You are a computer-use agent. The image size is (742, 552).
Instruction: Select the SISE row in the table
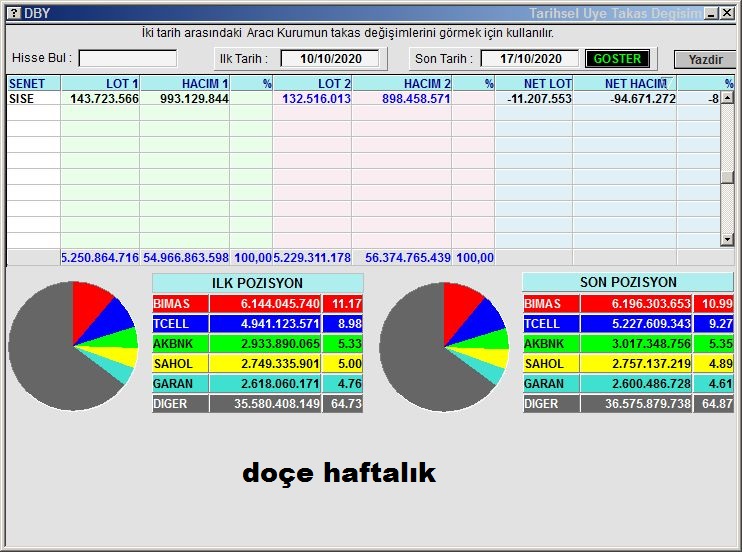coord(363,98)
